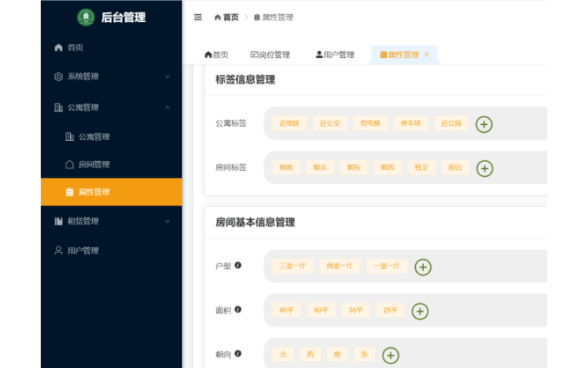Click the 三室一厅 layout tag

click(x=293, y=266)
